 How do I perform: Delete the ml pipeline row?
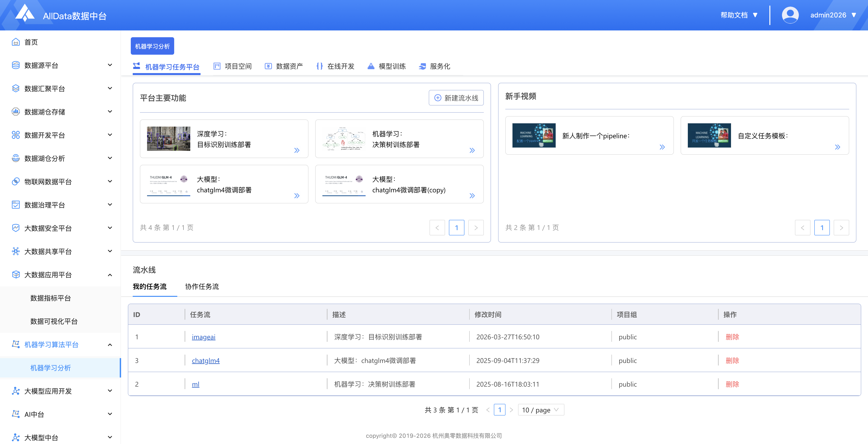(x=732, y=384)
